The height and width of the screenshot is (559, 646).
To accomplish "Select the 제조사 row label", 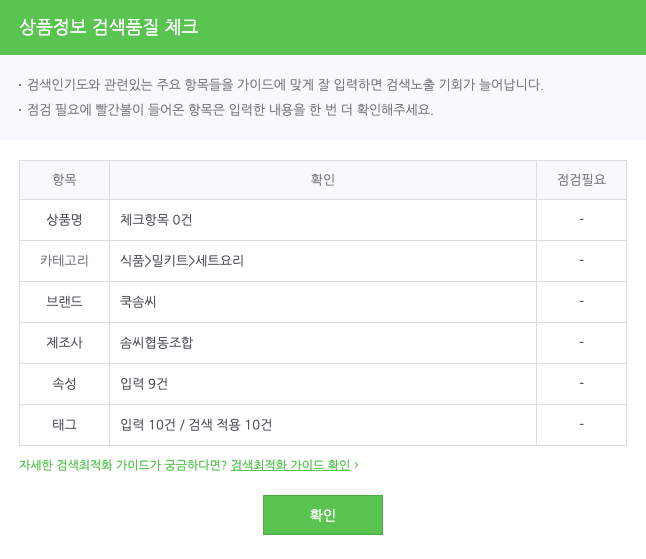I will tap(64, 342).
